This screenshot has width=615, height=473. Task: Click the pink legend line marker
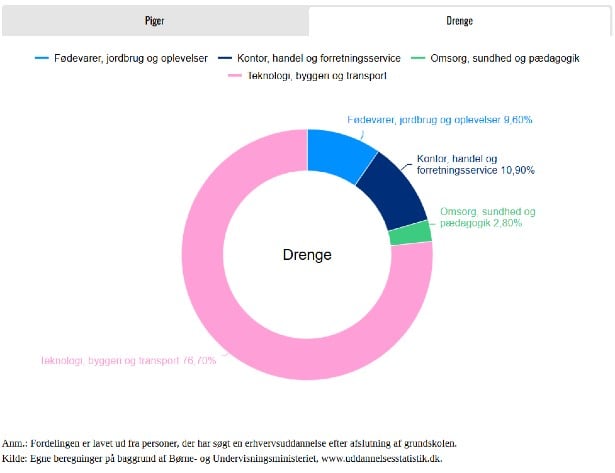(x=237, y=76)
